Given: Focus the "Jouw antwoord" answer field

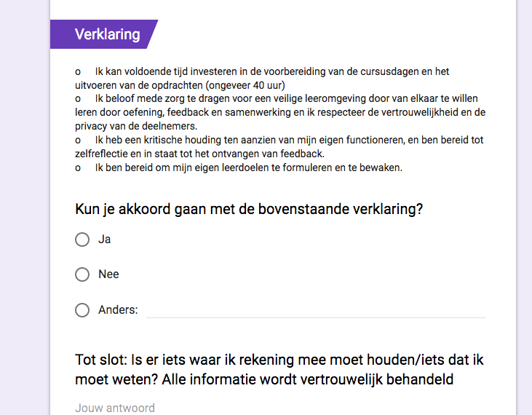Looking at the screenshot, I should [x=280, y=408].
